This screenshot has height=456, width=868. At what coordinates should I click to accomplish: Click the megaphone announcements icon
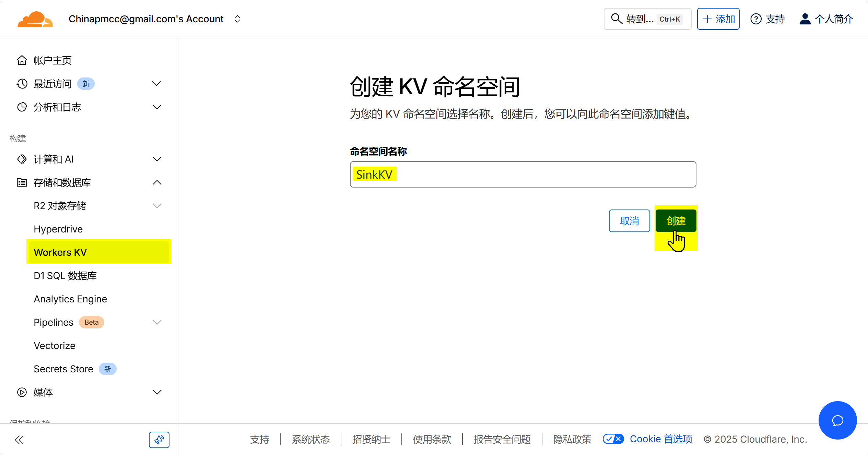click(x=159, y=440)
